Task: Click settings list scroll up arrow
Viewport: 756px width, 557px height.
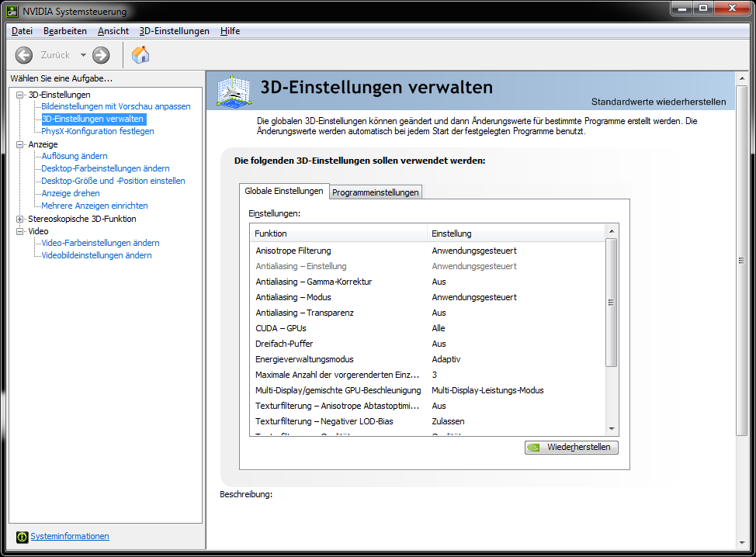Action: (x=612, y=231)
